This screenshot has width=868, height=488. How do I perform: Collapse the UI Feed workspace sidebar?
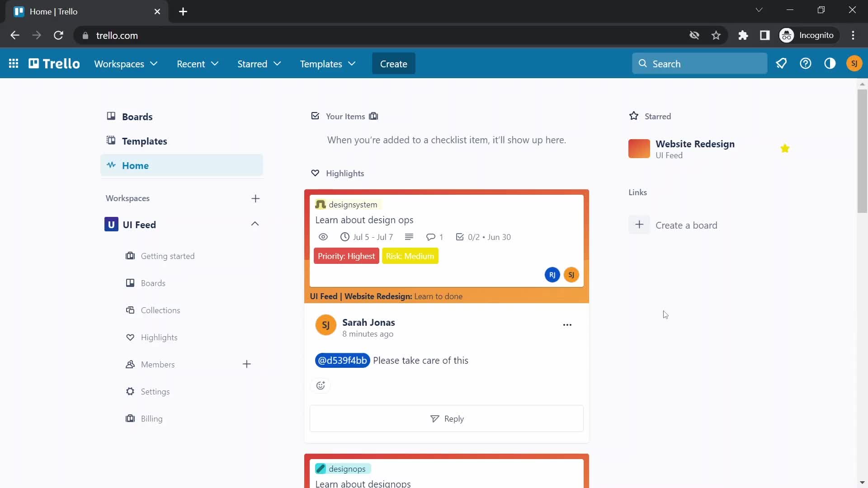(x=255, y=224)
